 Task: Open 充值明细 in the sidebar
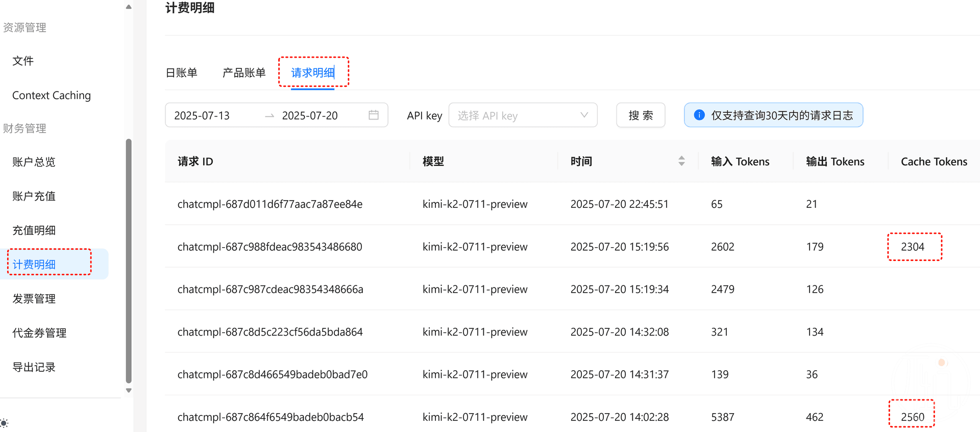(x=34, y=230)
